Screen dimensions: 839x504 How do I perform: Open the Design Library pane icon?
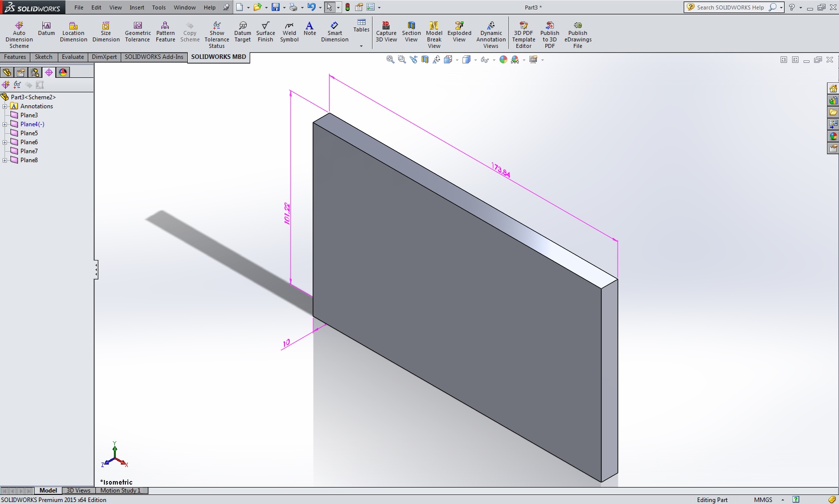click(833, 100)
